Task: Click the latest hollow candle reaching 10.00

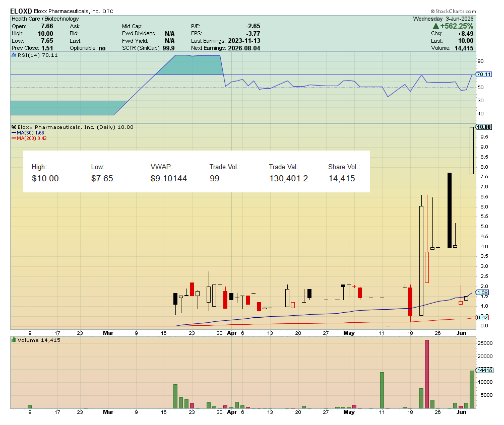Action: [x=472, y=151]
